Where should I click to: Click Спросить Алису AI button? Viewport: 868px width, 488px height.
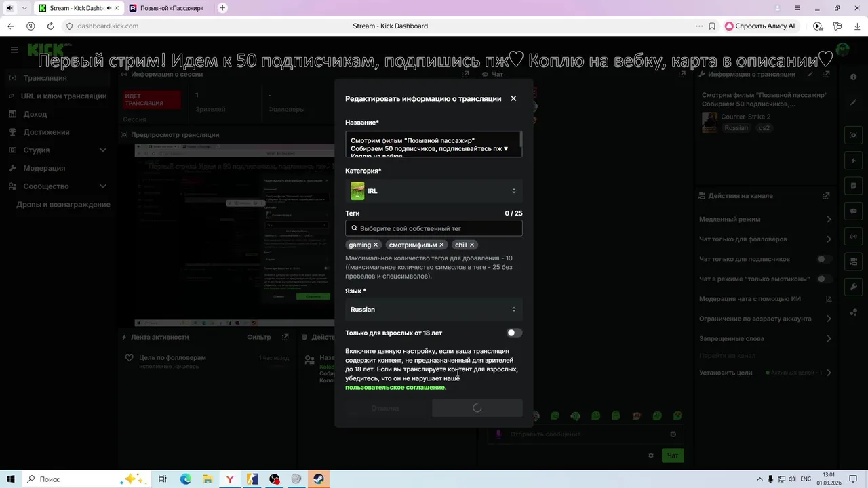point(760,26)
